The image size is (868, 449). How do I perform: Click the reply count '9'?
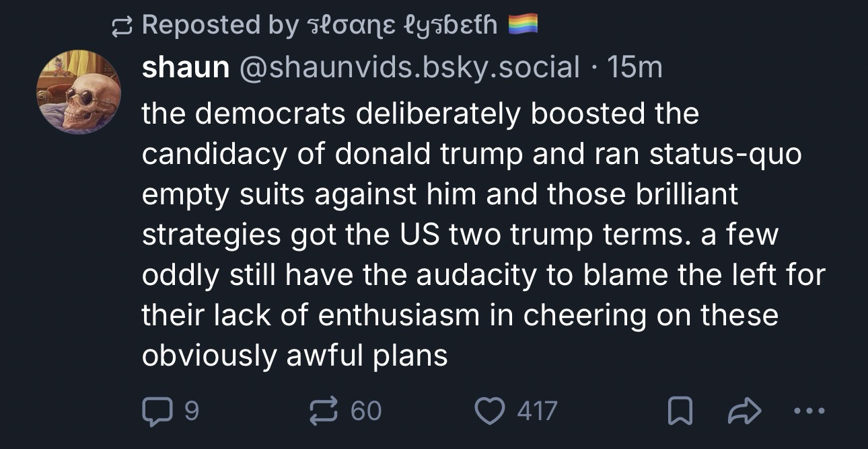coord(192,410)
